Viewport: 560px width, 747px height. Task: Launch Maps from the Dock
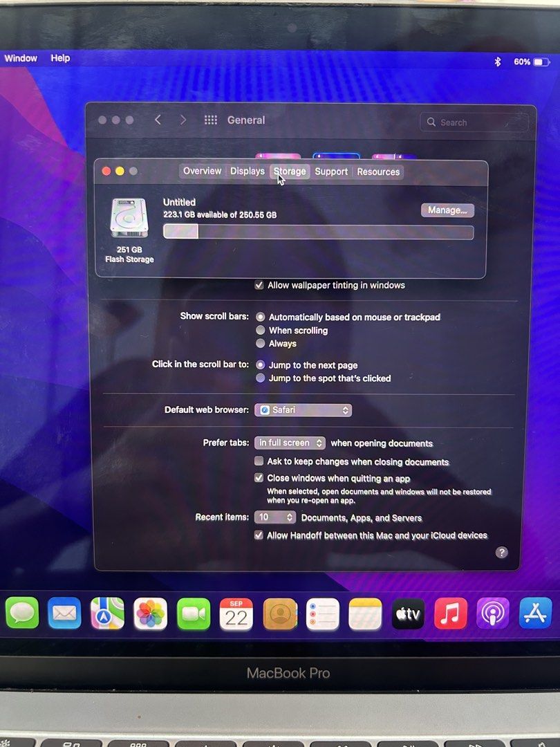click(x=107, y=613)
